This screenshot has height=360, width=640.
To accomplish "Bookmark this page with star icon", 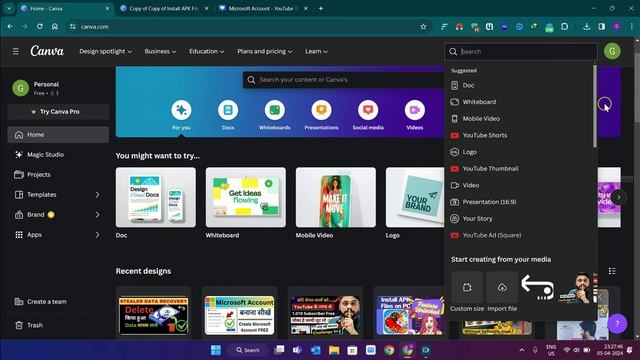I will point(423,27).
